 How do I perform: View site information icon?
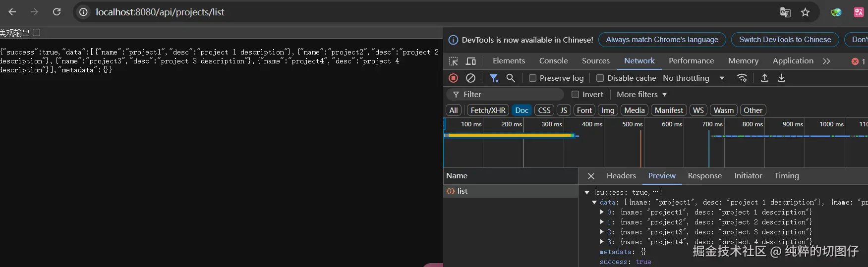click(84, 12)
